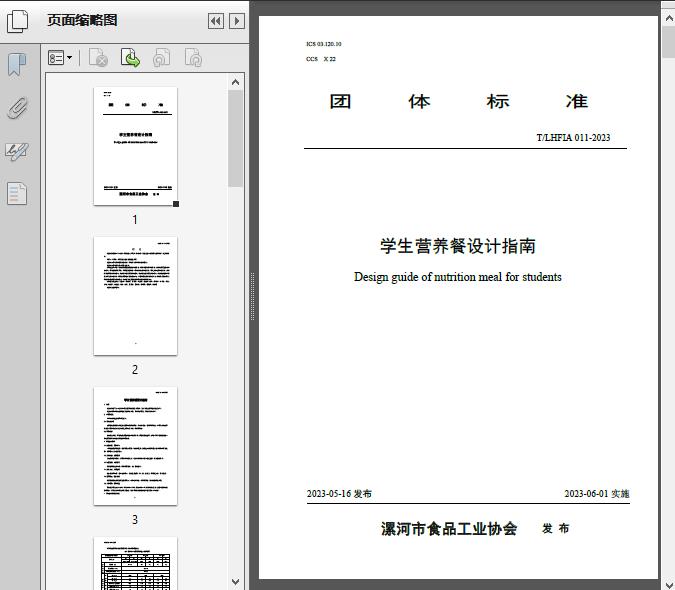Open the Attachments paperclip panel

17,108
